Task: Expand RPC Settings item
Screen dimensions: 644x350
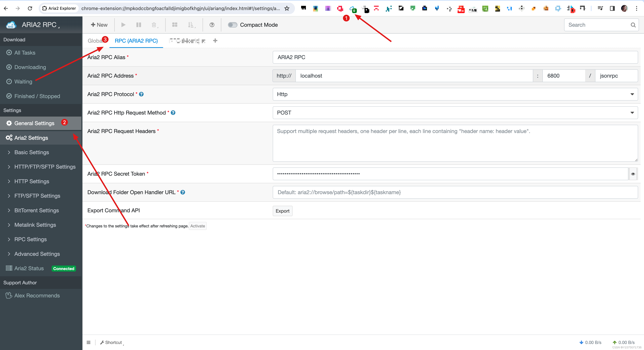Action: tap(30, 239)
